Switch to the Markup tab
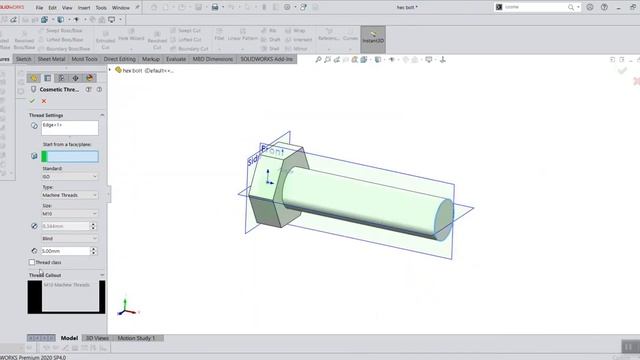Image resolution: width=640 pixels, height=360 pixels. pos(151,59)
